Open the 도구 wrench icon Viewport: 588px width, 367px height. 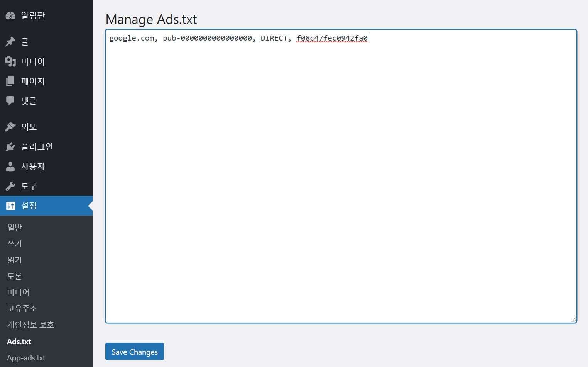pos(10,185)
